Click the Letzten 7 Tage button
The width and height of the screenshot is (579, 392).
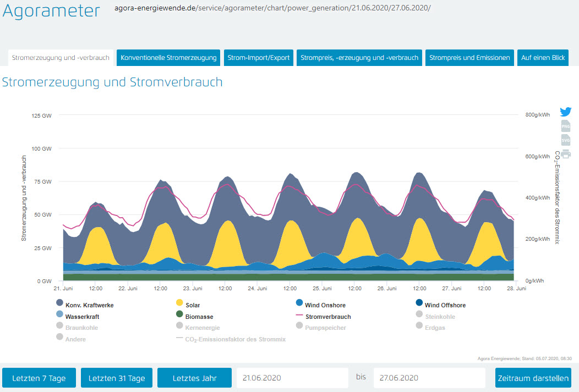(39, 378)
